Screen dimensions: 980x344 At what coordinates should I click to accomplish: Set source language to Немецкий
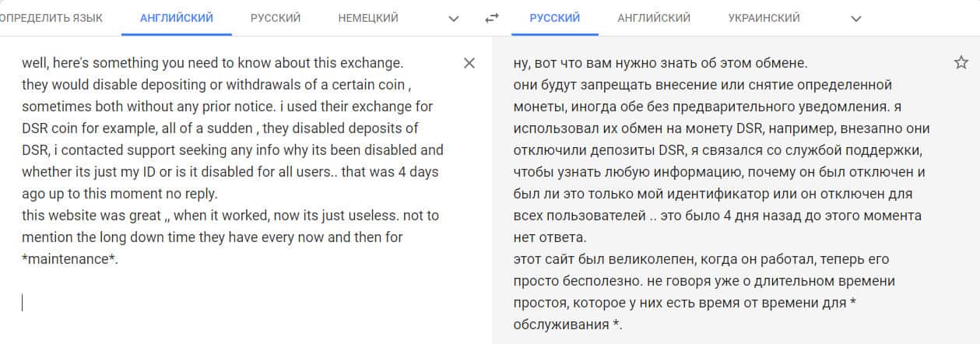368,18
